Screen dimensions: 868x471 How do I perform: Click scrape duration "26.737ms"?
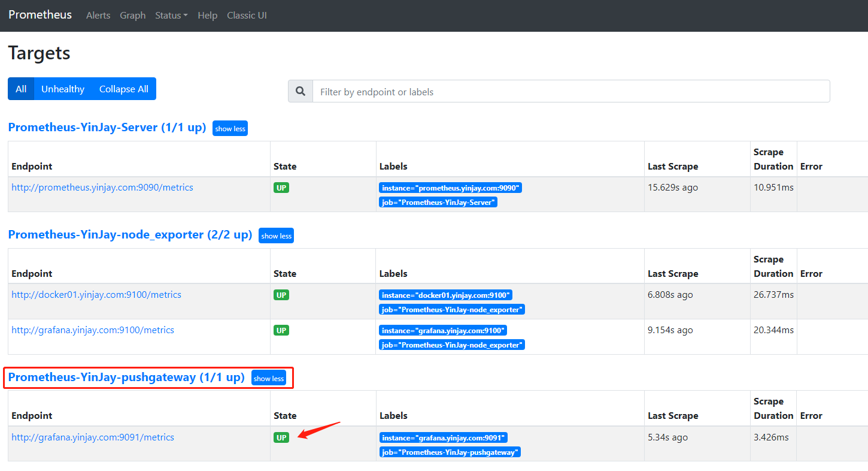point(773,294)
